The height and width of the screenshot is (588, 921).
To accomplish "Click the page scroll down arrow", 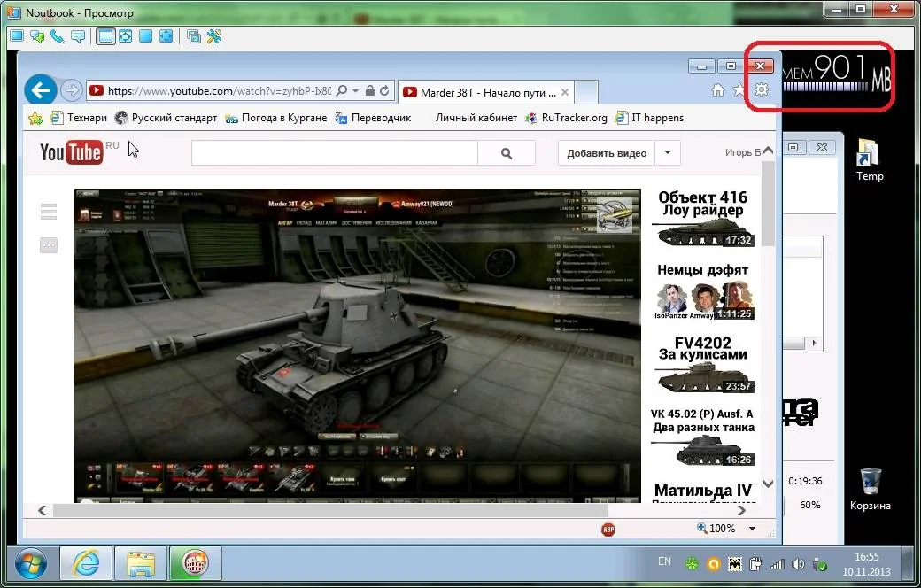I will (768, 483).
